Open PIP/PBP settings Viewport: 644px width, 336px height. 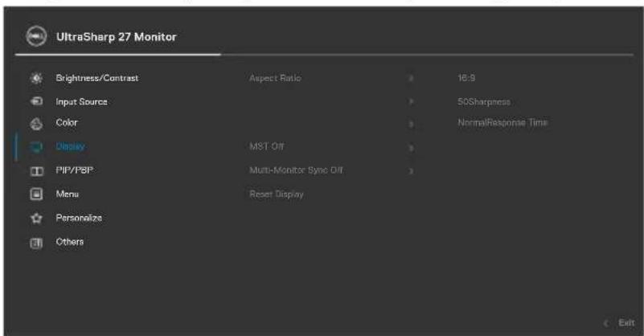(x=74, y=170)
